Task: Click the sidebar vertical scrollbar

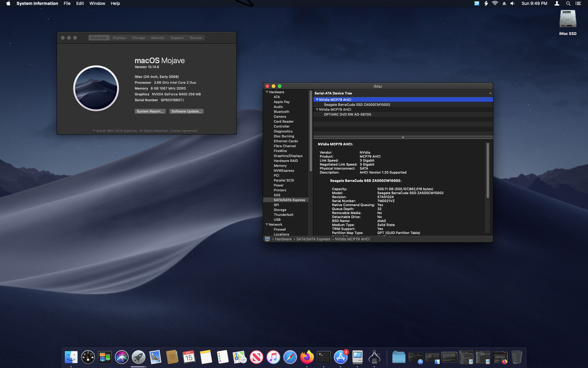Action: point(311,131)
